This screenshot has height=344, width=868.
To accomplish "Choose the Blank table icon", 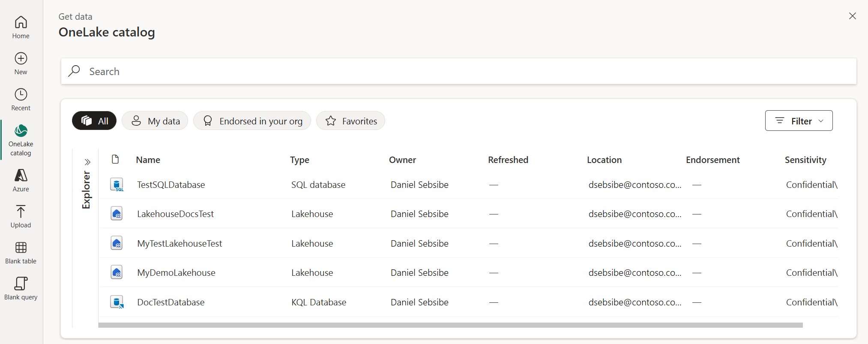I will 21,247.
